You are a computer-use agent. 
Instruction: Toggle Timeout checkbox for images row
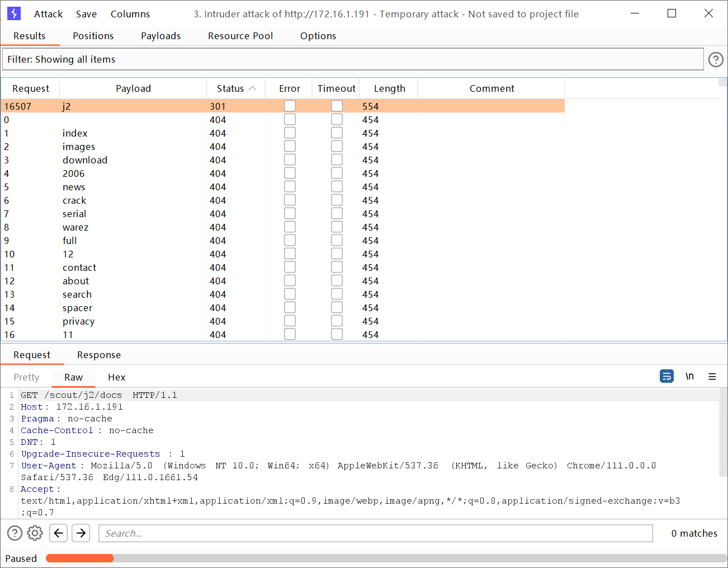pos(337,146)
